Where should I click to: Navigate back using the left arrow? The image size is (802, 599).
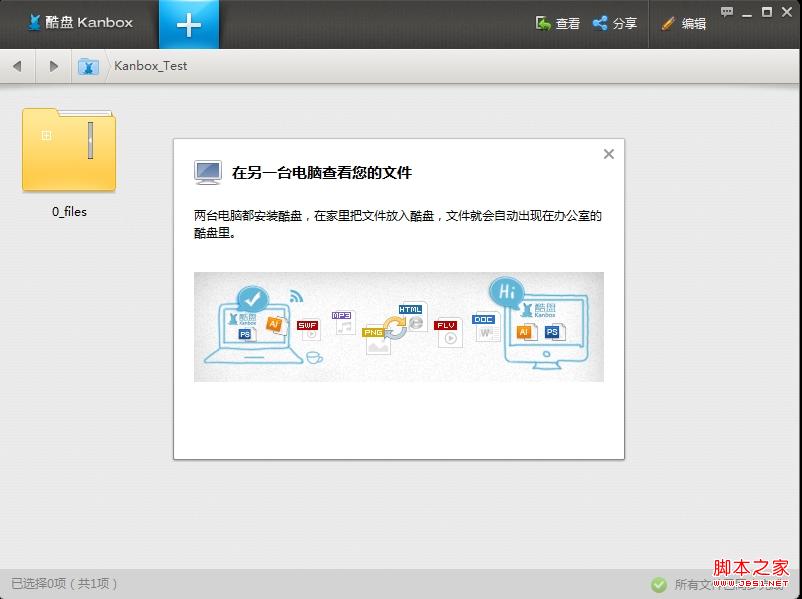click(x=16, y=65)
